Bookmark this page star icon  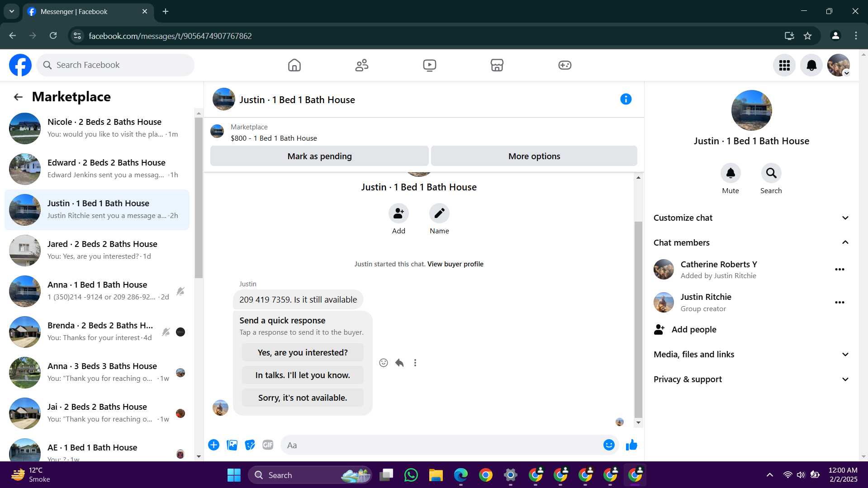tap(808, 36)
